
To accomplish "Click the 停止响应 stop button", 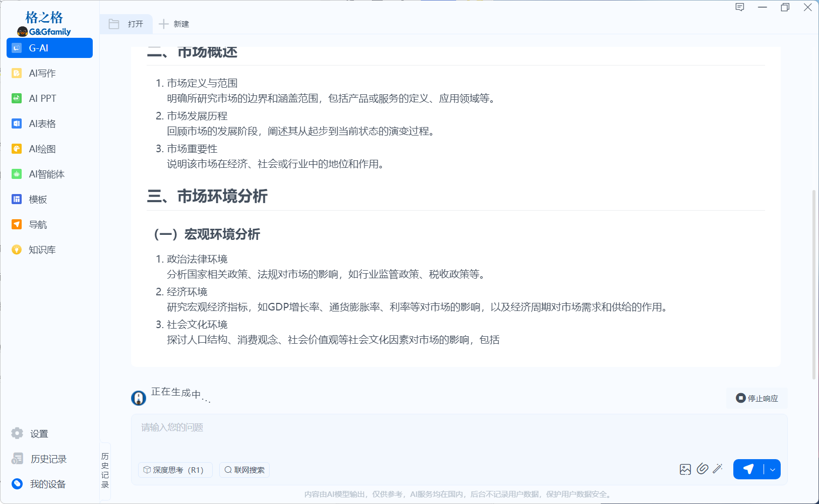I will [x=757, y=398].
